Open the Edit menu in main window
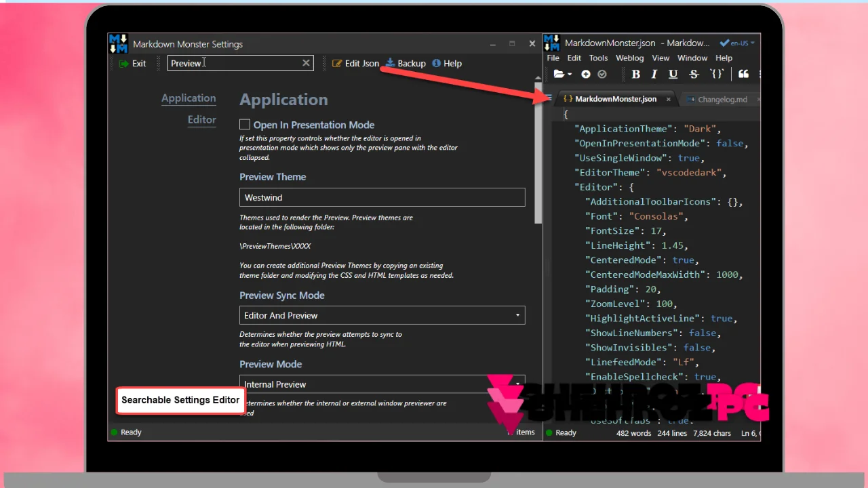 [x=574, y=58]
